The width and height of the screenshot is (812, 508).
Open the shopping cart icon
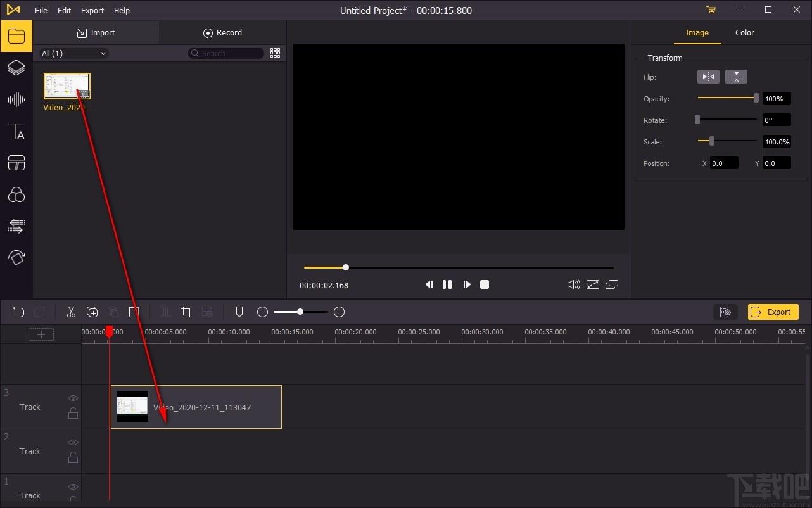[x=711, y=10]
